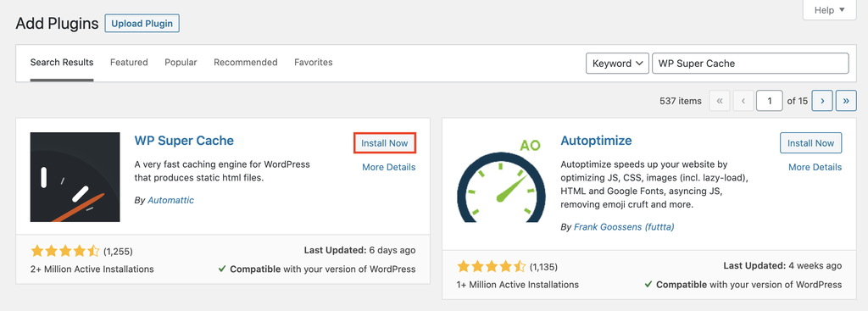Click "1+ Million Active Installations" text
Image resolution: width=868 pixels, height=311 pixels.
click(518, 285)
